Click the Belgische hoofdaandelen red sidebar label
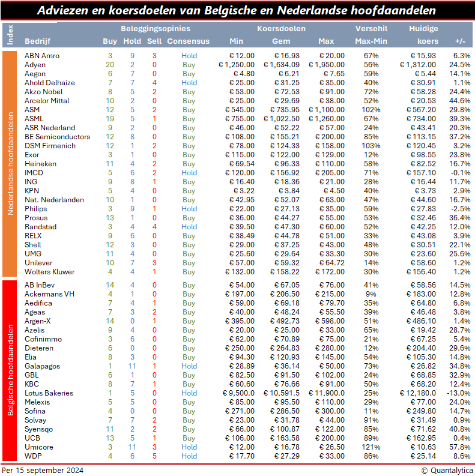Screen dimensions: 475x476 click(x=10, y=370)
